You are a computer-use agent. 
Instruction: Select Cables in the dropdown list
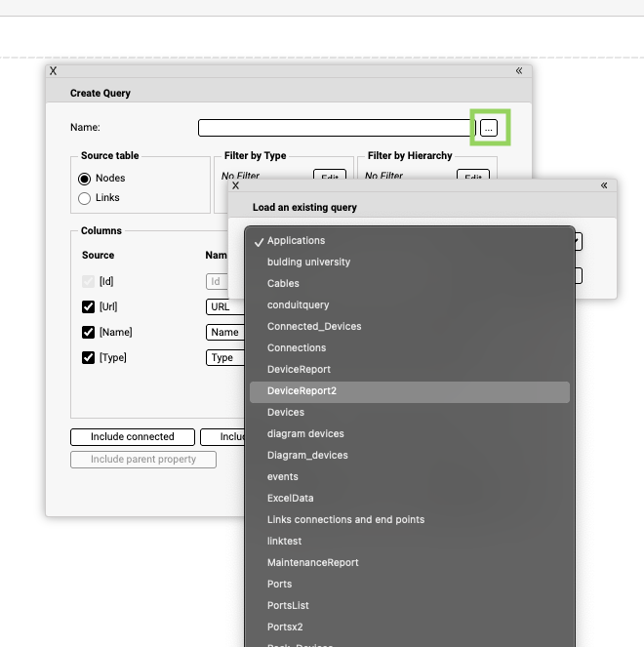point(283,284)
